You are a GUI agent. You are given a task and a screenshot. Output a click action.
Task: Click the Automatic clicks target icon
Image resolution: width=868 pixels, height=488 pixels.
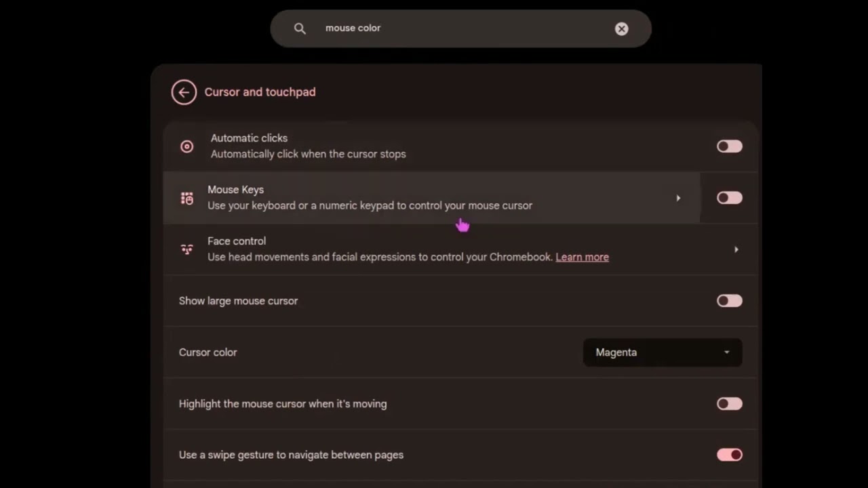[186, 146]
